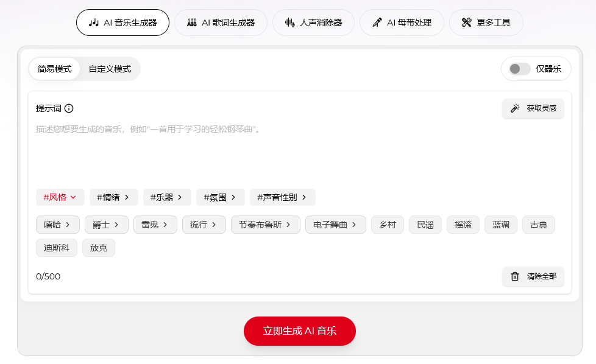Click the waveform icon in 人声消除器

289,23
